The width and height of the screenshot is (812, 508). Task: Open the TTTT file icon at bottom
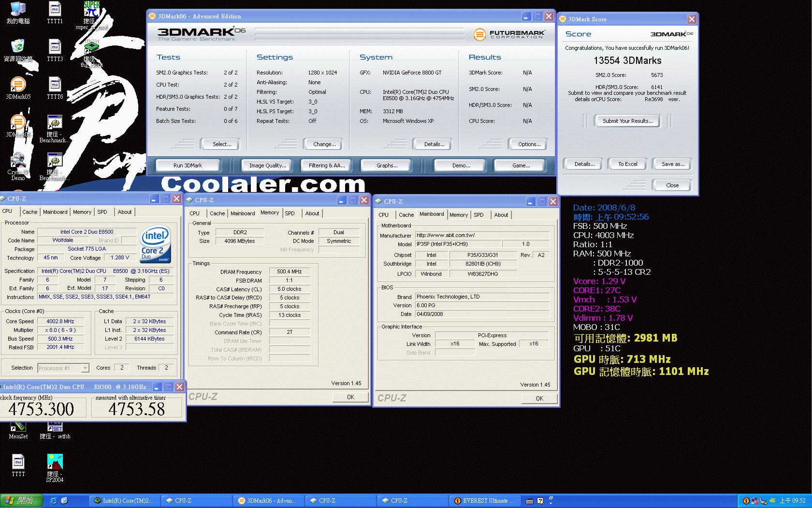coord(18,465)
